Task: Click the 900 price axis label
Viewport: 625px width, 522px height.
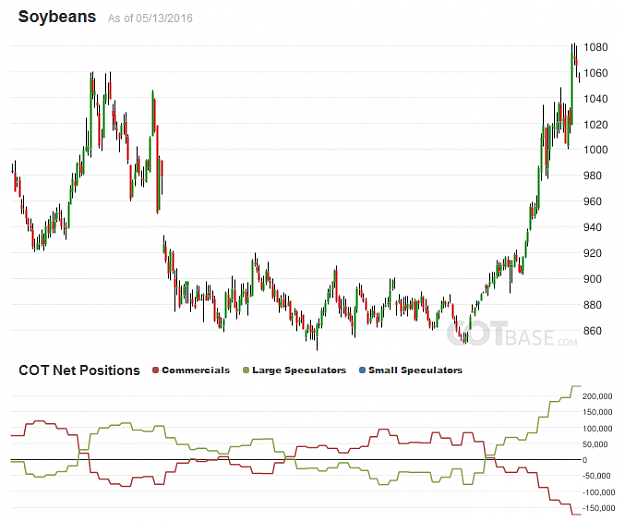Action: tap(593, 279)
